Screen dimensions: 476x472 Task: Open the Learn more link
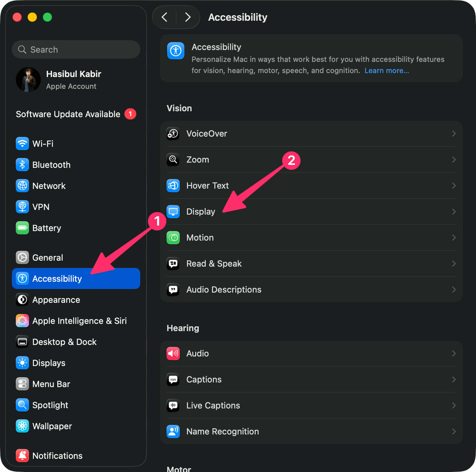point(387,70)
